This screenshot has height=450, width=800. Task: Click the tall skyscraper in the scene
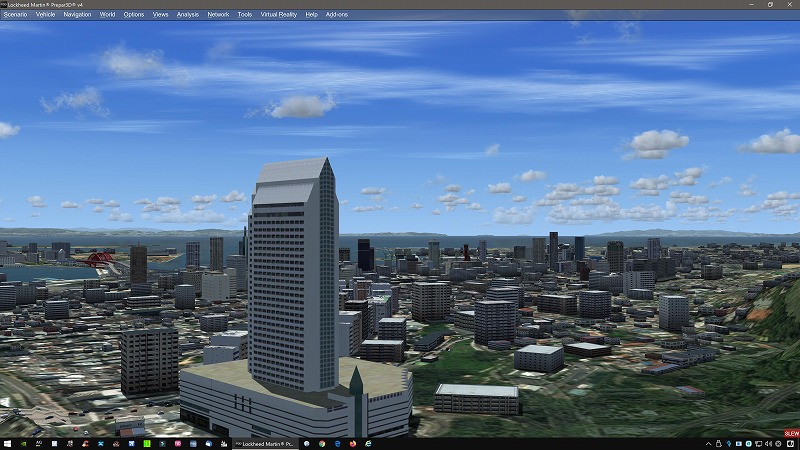coord(293,276)
